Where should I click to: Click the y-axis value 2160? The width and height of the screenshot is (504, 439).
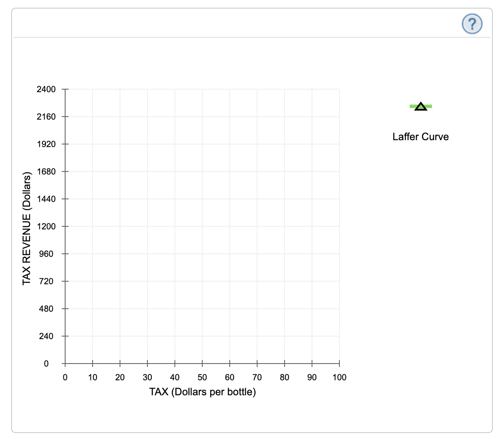click(x=46, y=117)
